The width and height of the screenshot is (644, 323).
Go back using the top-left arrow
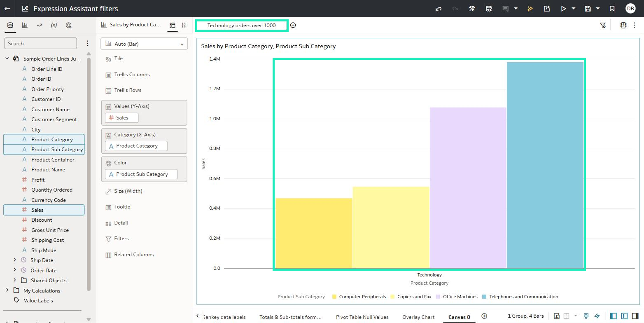tap(7, 8)
